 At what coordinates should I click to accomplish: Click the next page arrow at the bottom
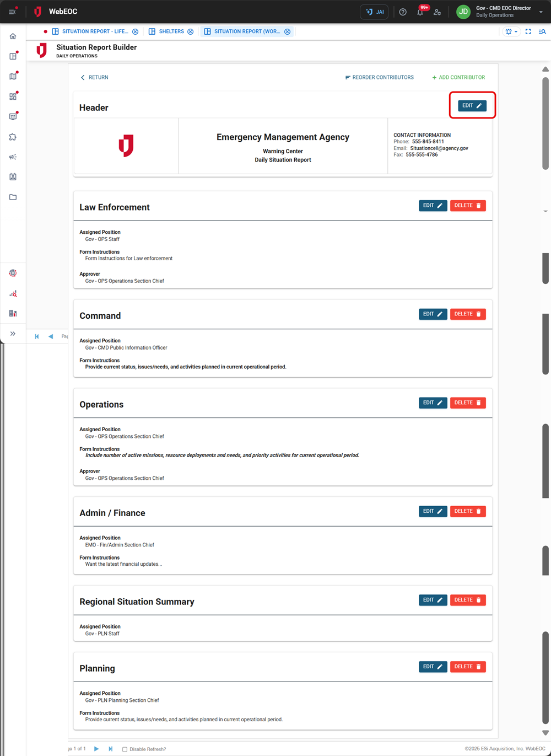(96, 749)
